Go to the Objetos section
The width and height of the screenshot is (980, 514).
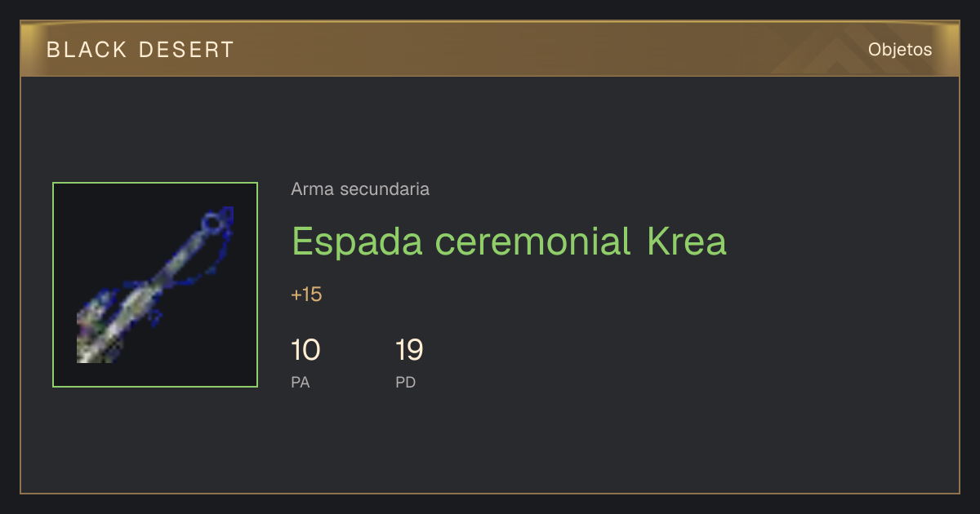pyautogui.click(x=900, y=50)
